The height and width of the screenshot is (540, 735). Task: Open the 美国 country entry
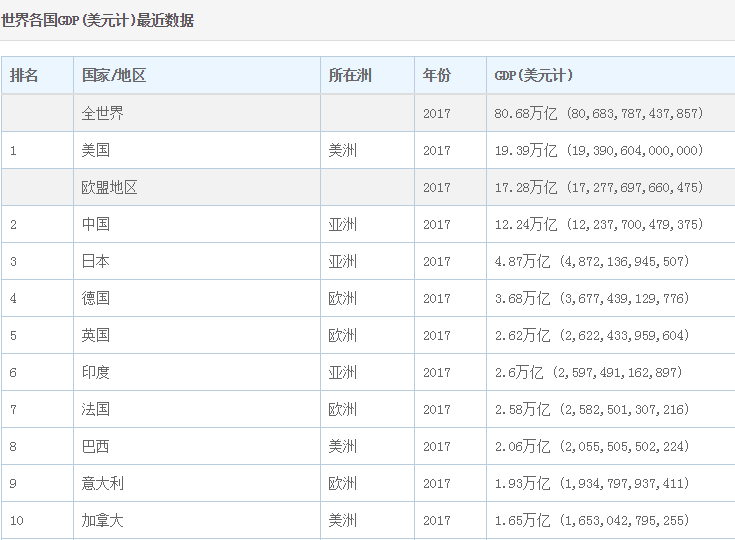[x=96, y=150]
